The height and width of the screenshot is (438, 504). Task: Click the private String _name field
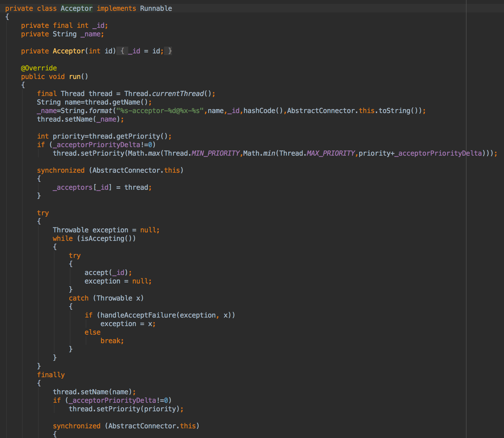[62, 34]
